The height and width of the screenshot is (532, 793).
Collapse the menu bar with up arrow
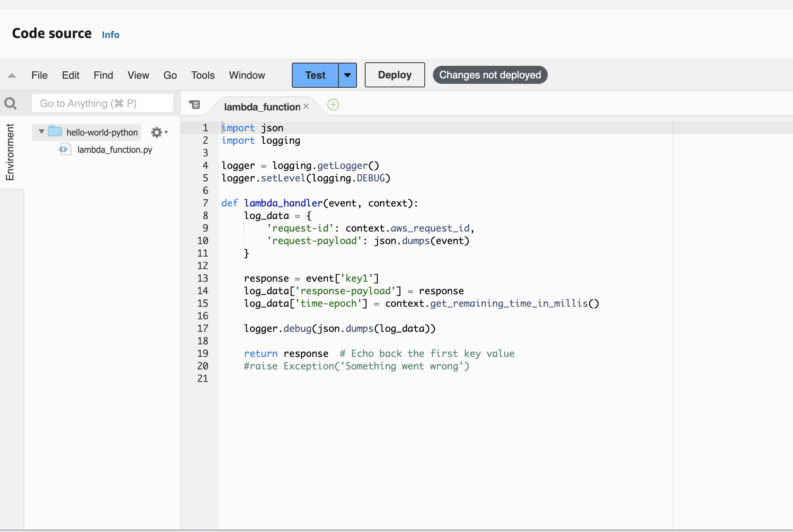pos(12,75)
